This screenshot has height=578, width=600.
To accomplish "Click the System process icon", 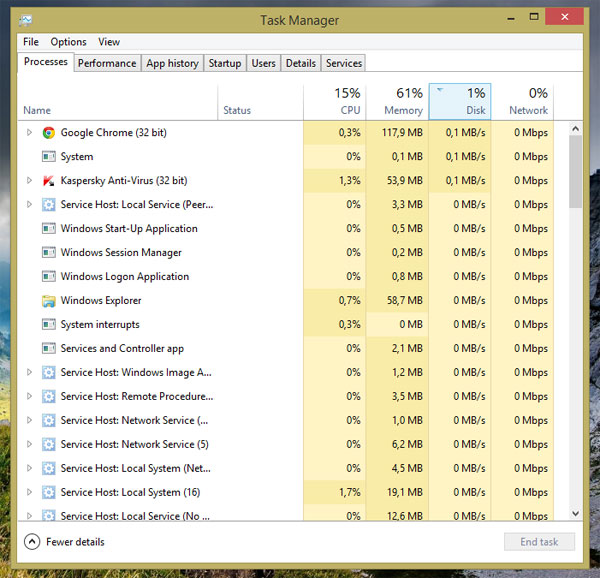I will 48,157.
